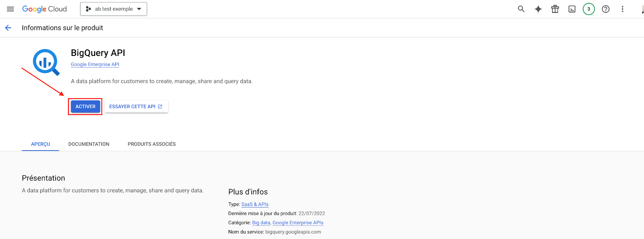Open the PRODUITS ASSOCIÉS tab

[152, 144]
